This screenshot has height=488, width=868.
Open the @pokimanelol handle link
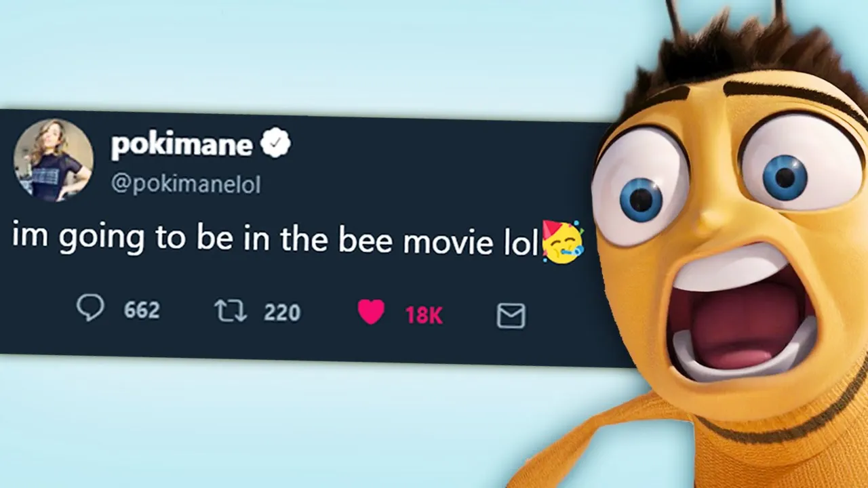click(186, 185)
